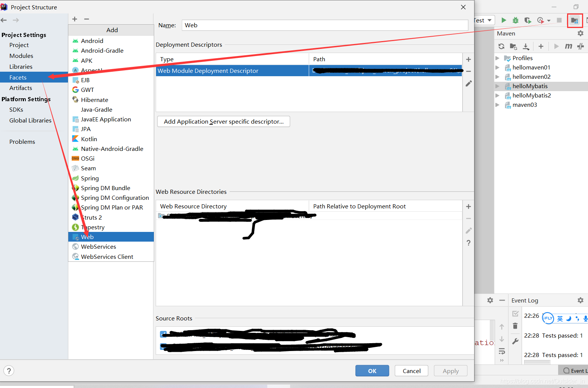Click Execute Maven Goal m icon
588x388 pixels.
click(x=568, y=46)
